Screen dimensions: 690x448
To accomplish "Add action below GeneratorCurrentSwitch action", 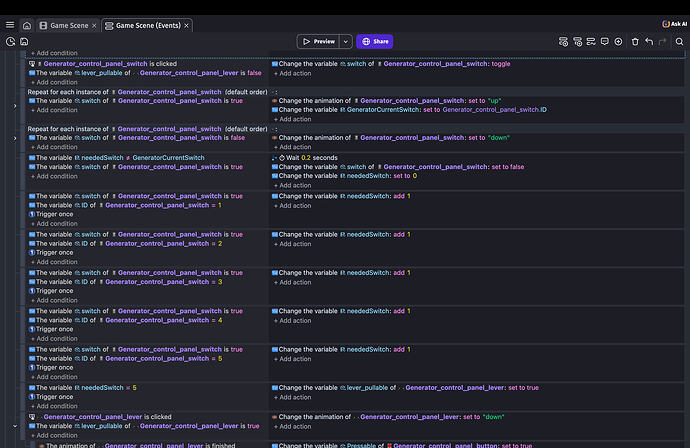I will coord(293,119).
